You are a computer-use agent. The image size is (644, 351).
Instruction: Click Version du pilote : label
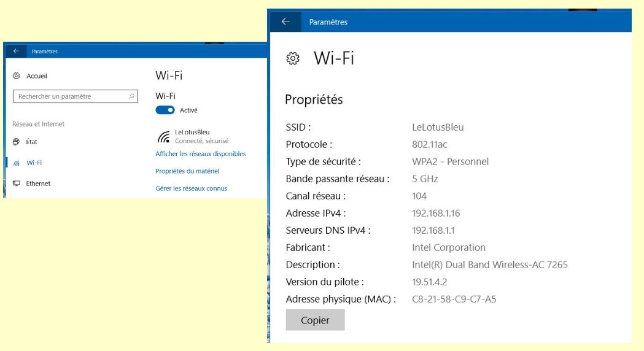pos(325,282)
